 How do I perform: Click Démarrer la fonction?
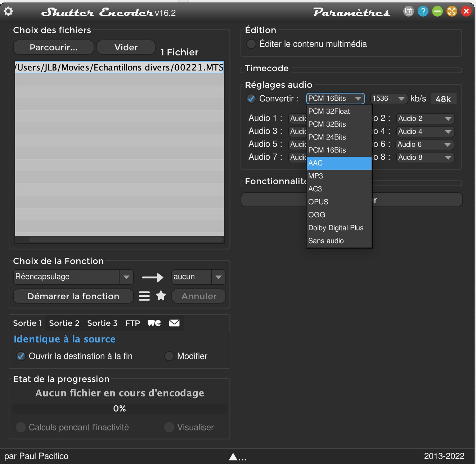click(73, 296)
